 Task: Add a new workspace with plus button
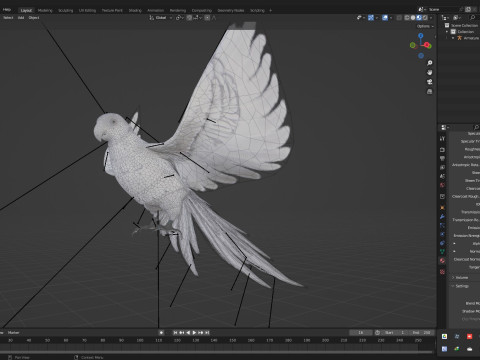(x=270, y=10)
